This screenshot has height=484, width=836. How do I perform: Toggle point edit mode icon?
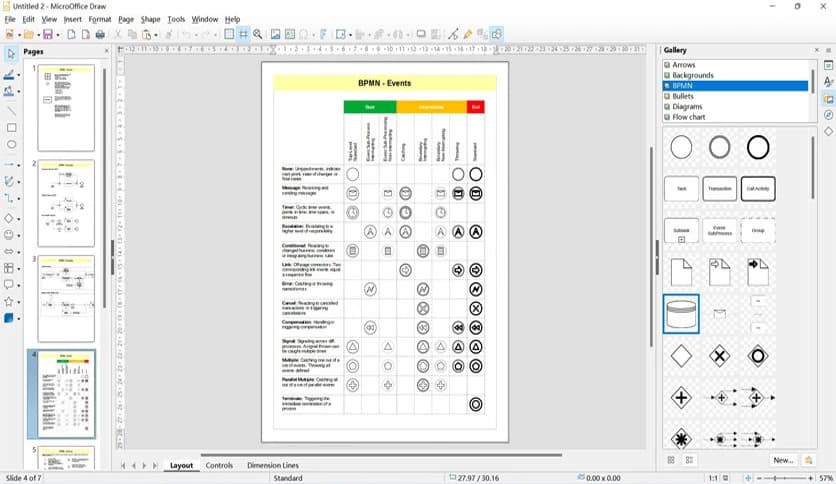coord(453,35)
